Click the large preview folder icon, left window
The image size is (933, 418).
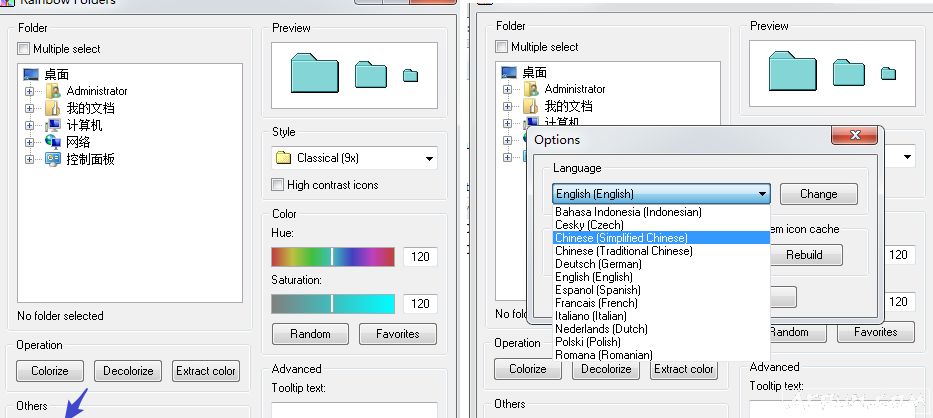point(314,73)
